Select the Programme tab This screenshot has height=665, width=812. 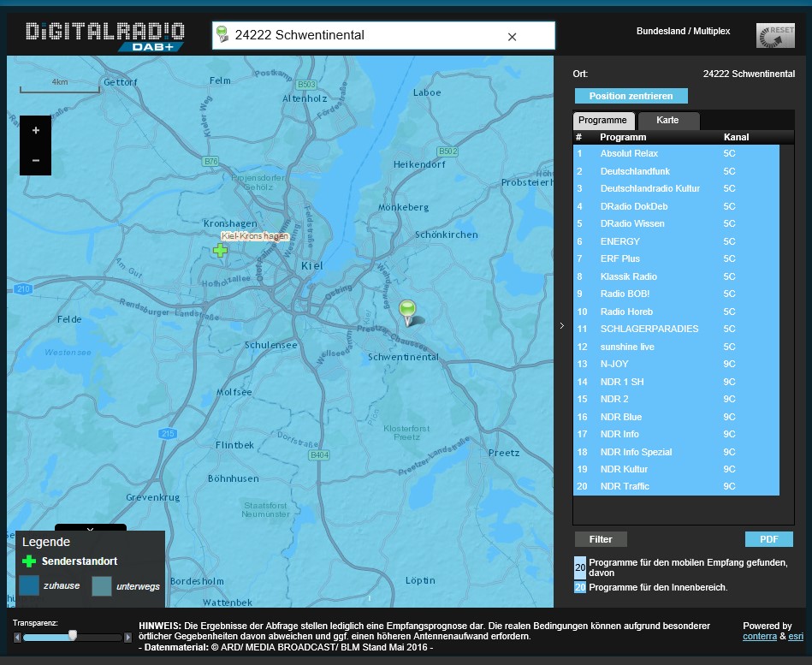click(602, 121)
